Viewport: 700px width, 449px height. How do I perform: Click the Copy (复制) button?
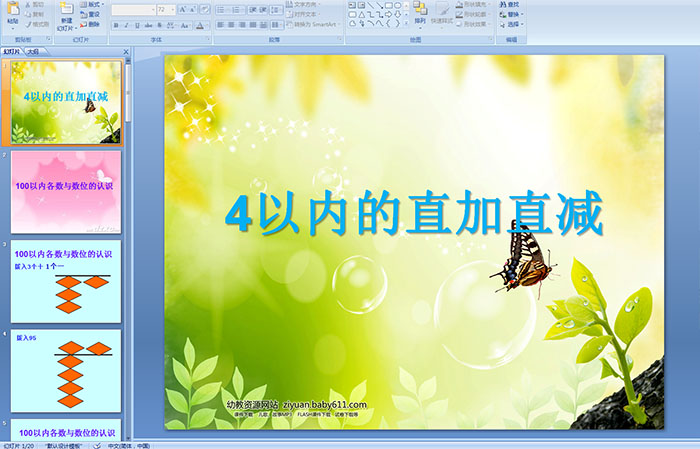35,14
